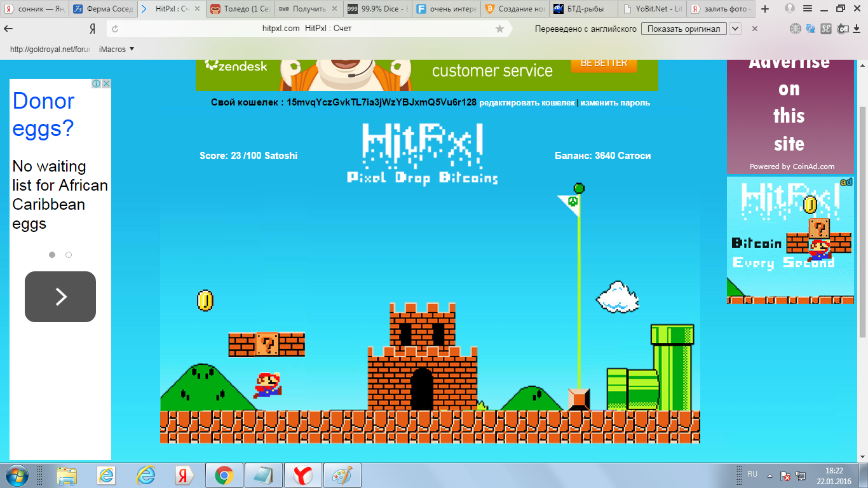Viewport: 868px width, 488px height.
Task: Open the Zendesk customer service banner
Action: click(x=426, y=75)
